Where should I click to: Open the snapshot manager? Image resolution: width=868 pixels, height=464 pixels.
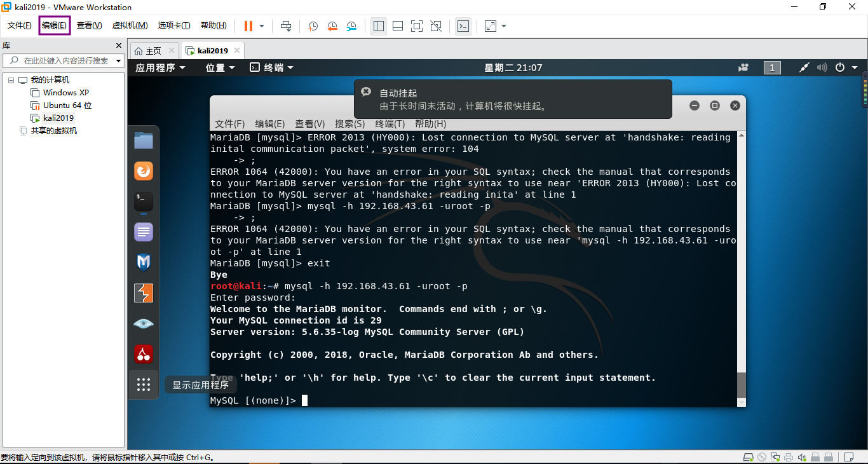[353, 26]
